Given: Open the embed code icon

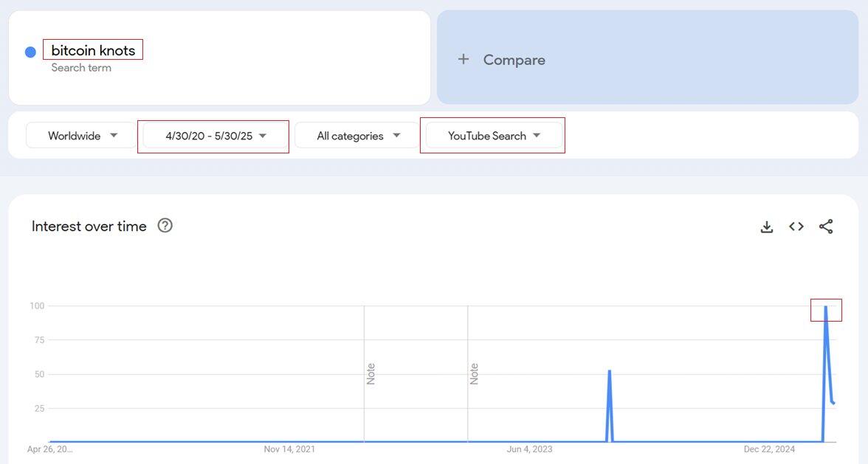Looking at the screenshot, I should 796,226.
